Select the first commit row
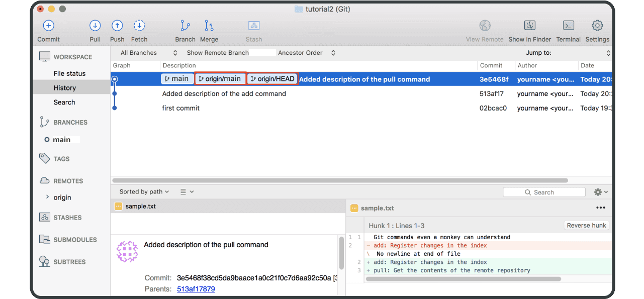The width and height of the screenshot is (644, 299). [x=181, y=108]
